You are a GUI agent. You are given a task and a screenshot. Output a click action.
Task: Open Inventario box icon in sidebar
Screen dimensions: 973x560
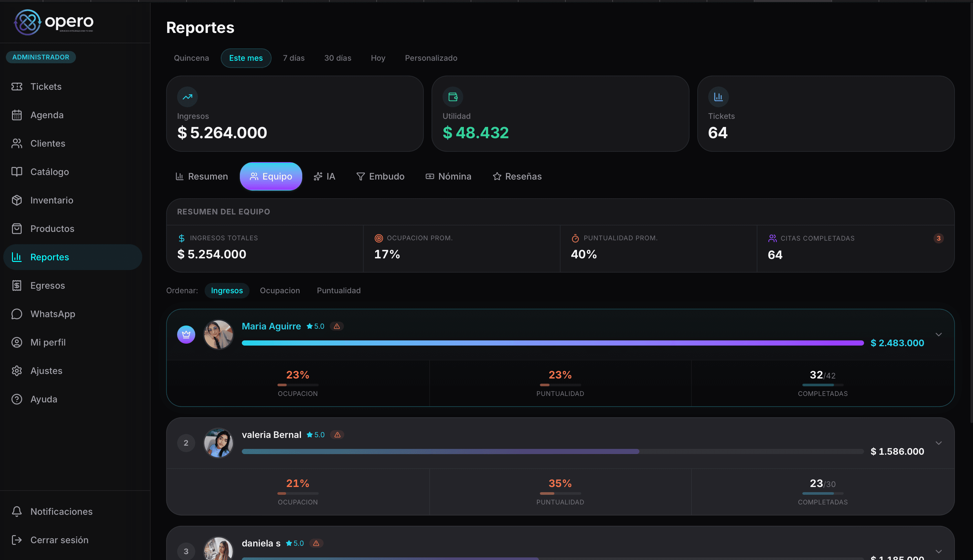(x=16, y=200)
